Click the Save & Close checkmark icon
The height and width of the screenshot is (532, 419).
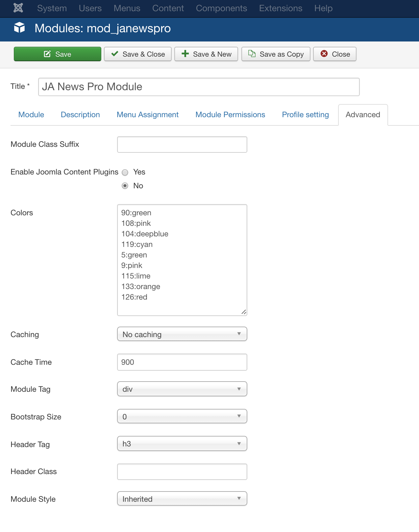(115, 54)
